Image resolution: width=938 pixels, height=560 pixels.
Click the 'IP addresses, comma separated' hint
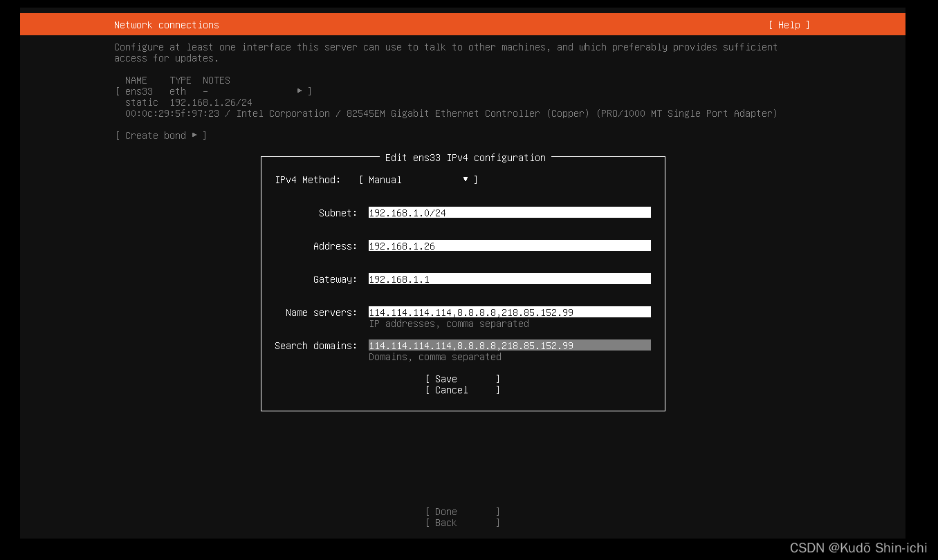coord(449,324)
